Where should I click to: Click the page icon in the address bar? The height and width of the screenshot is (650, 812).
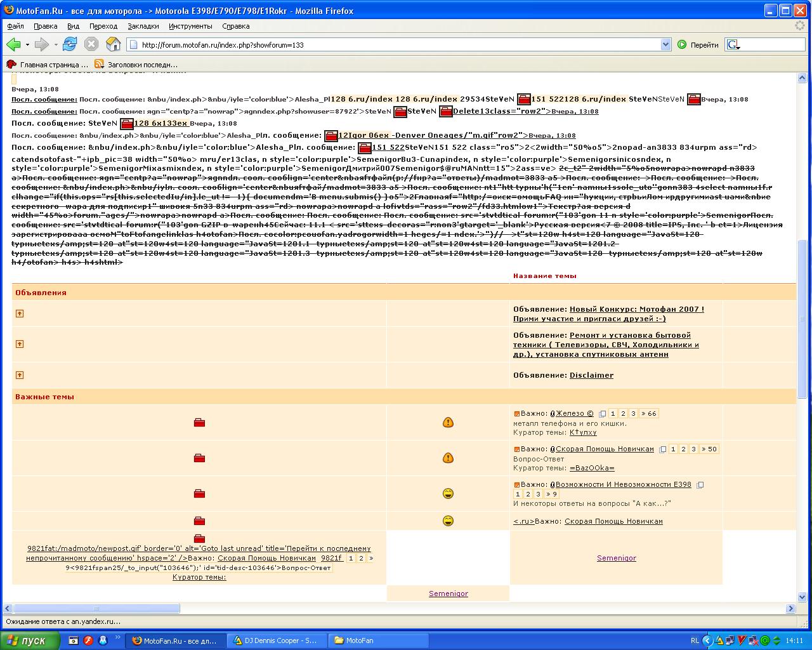(x=133, y=44)
